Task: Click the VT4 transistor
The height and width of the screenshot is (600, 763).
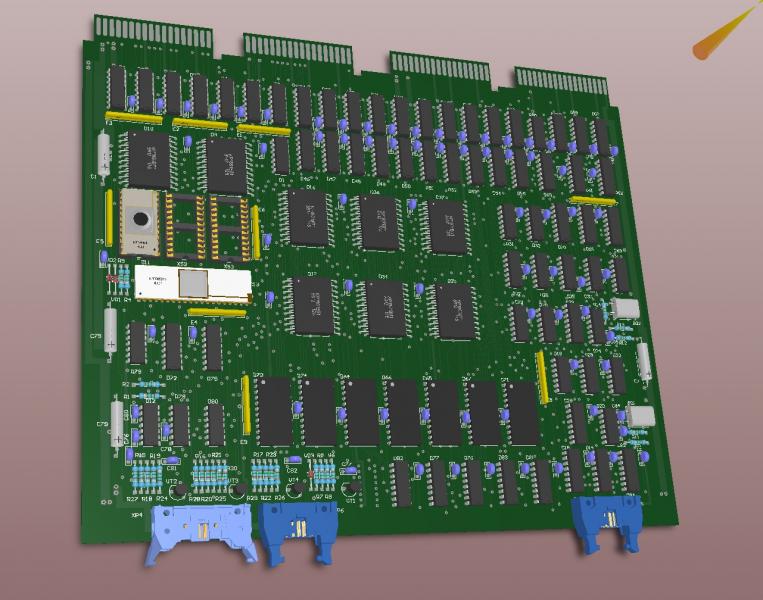Action: point(296,488)
